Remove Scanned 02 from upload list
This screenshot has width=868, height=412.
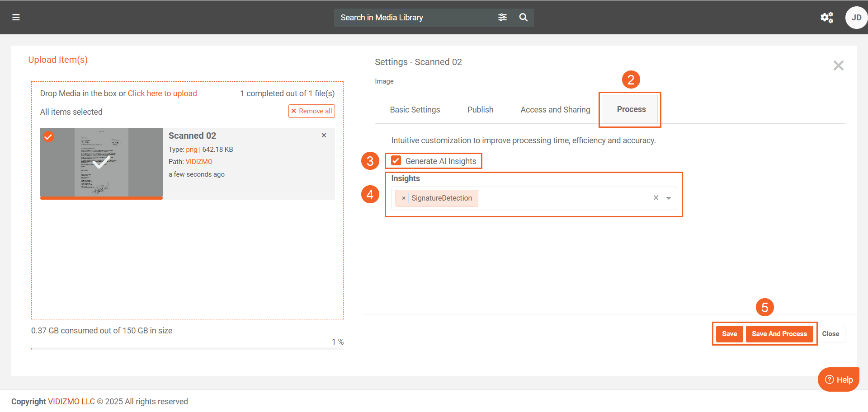pyautogui.click(x=324, y=135)
